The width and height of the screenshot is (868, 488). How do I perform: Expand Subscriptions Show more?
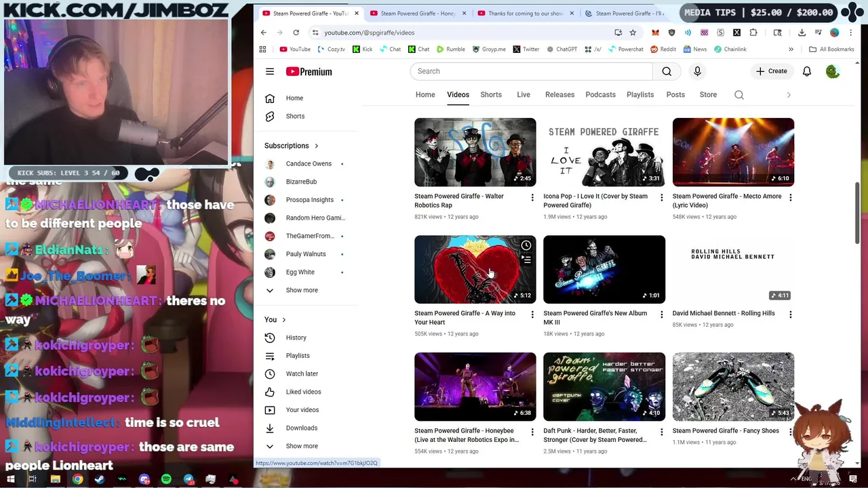pyautogui.click(x=302, y=290)
